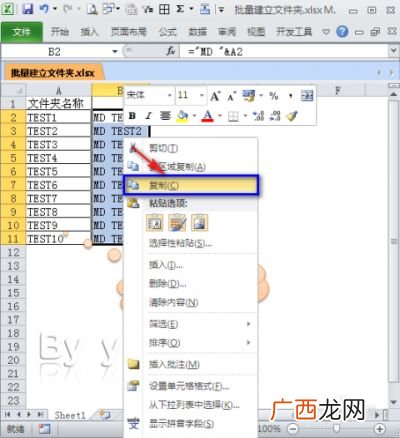
Task: Click the macro record icon in status bar
Action: 44,429
